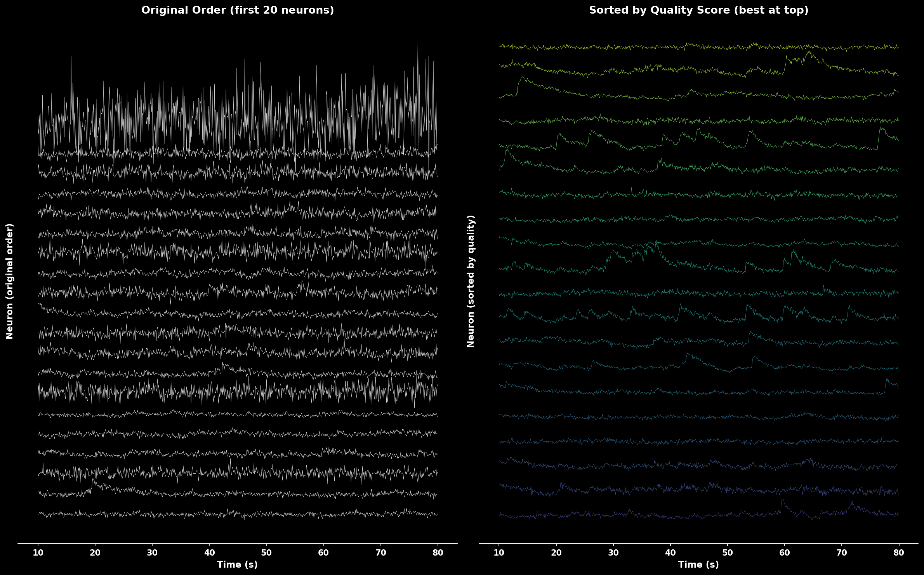Click tick label 80 on right plot
924x575 pixels.
point(898,553)
